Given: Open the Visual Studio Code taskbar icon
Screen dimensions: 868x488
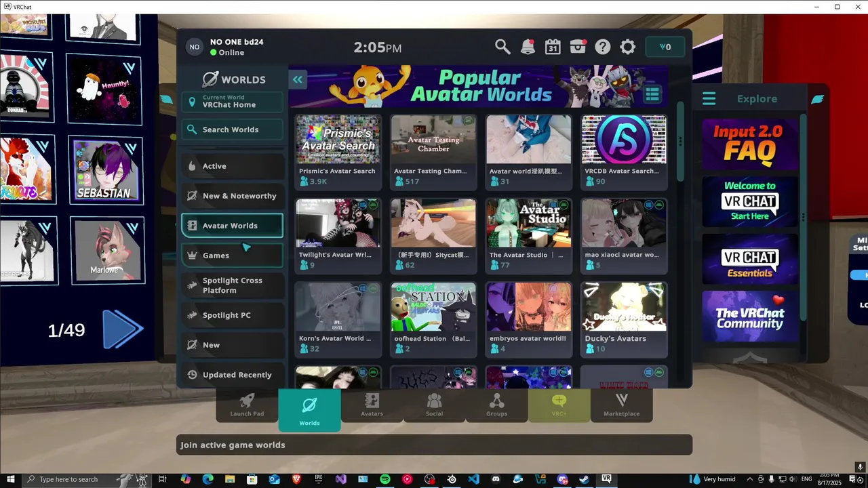Looking at the screenshot, I should [x=473, y=479].
